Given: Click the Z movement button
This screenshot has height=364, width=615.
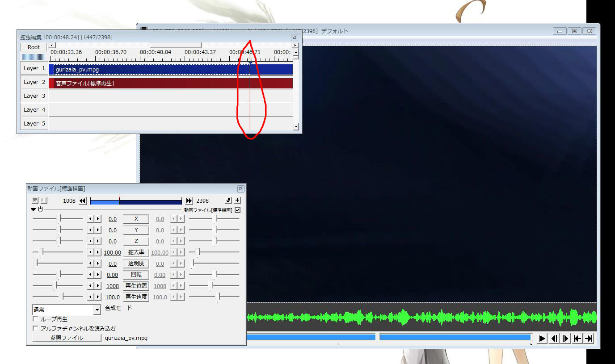Looking at the screenshot, I should point(136,241).
